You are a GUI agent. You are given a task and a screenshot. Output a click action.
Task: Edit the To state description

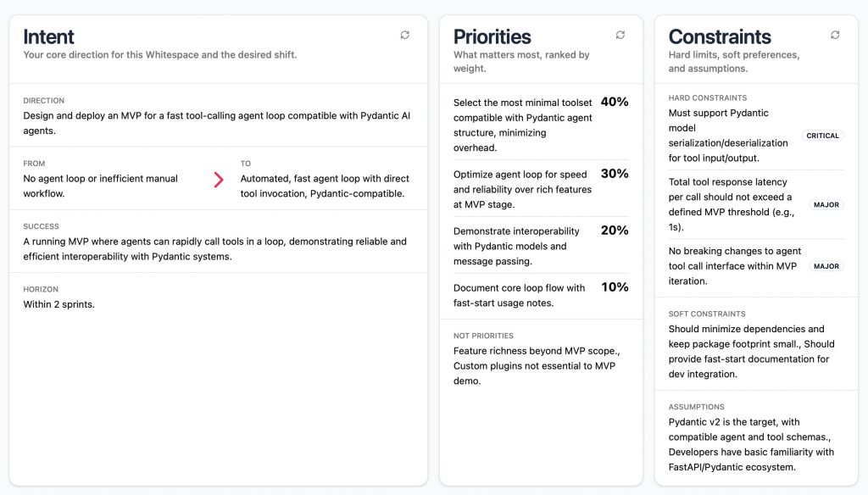click(x=325, y=186)
